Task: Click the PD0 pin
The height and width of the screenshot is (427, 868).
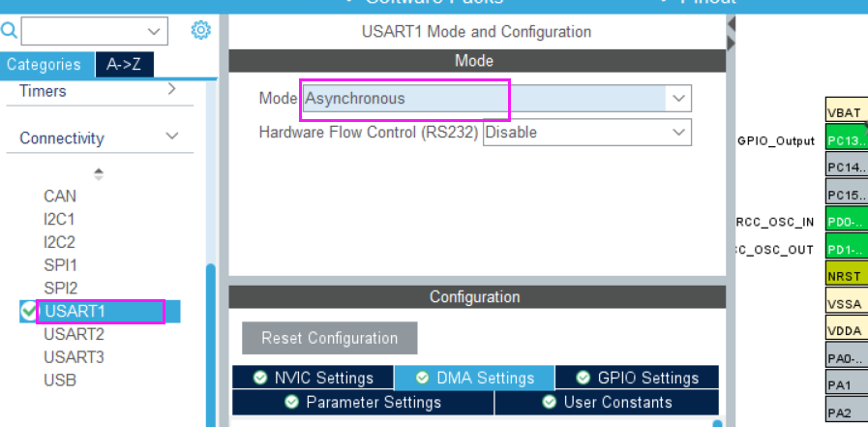Action: pos(847,219)
